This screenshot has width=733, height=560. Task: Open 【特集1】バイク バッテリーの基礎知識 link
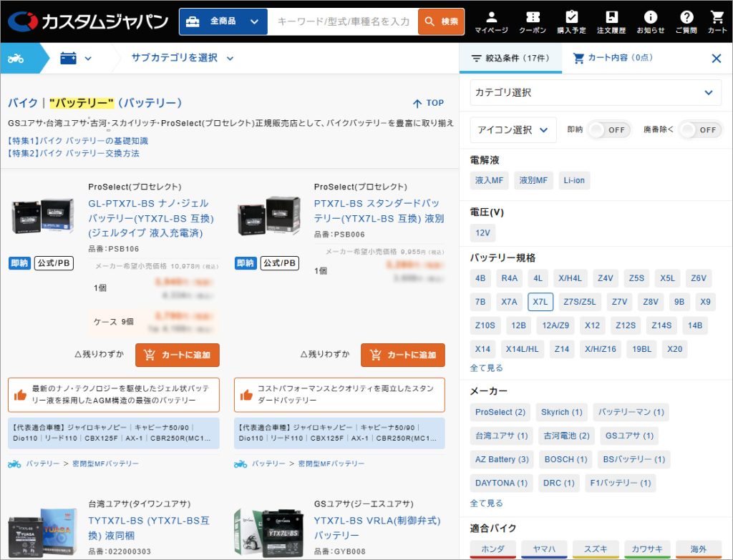pos(78,141)
